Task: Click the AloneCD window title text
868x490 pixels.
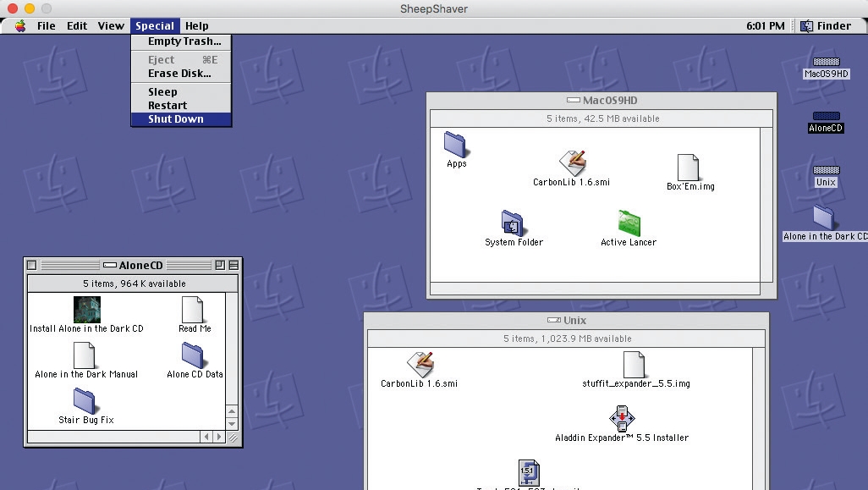Action: tap(140, 265)
